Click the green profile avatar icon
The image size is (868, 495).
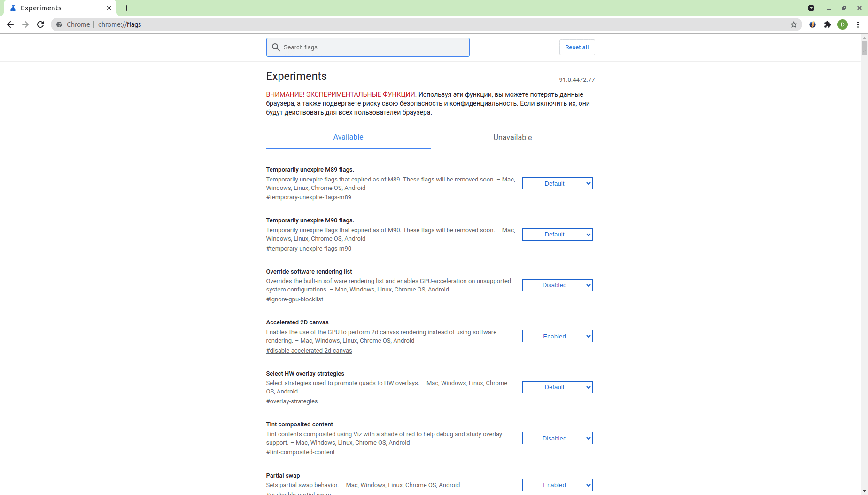click(843, 24)
